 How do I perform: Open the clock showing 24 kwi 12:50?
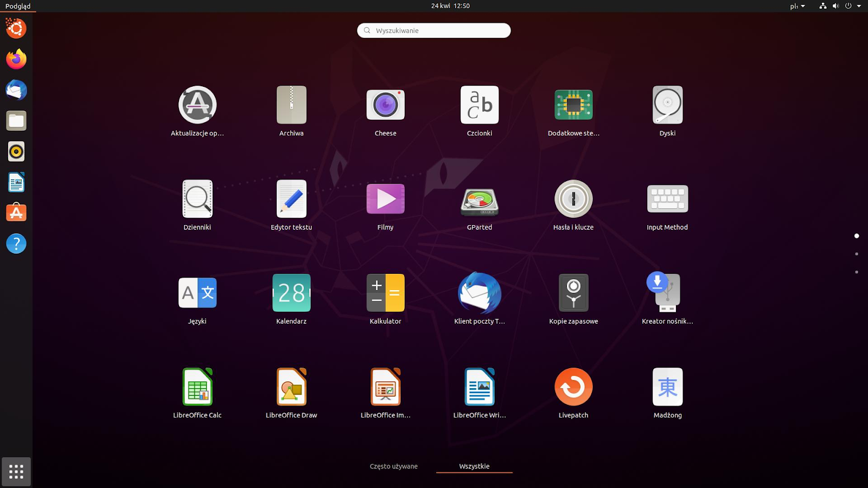(450, 6)
